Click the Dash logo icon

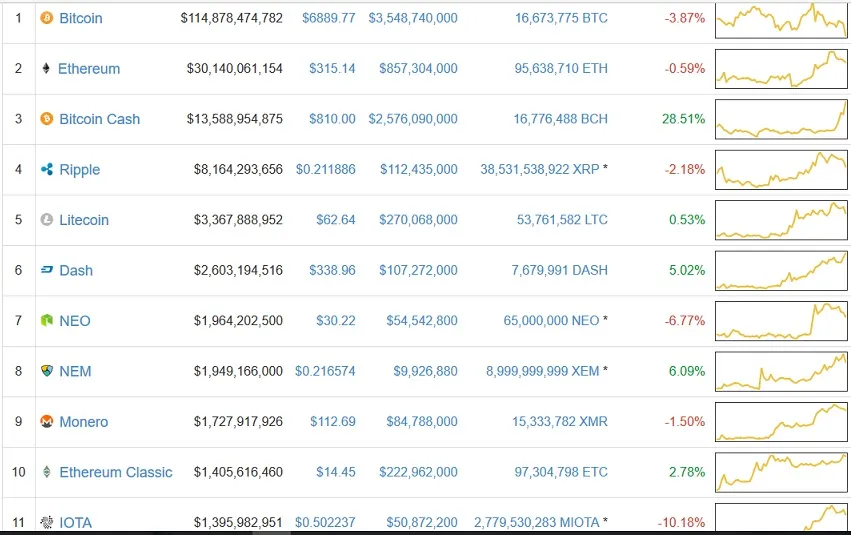click(x=47, y=270)
